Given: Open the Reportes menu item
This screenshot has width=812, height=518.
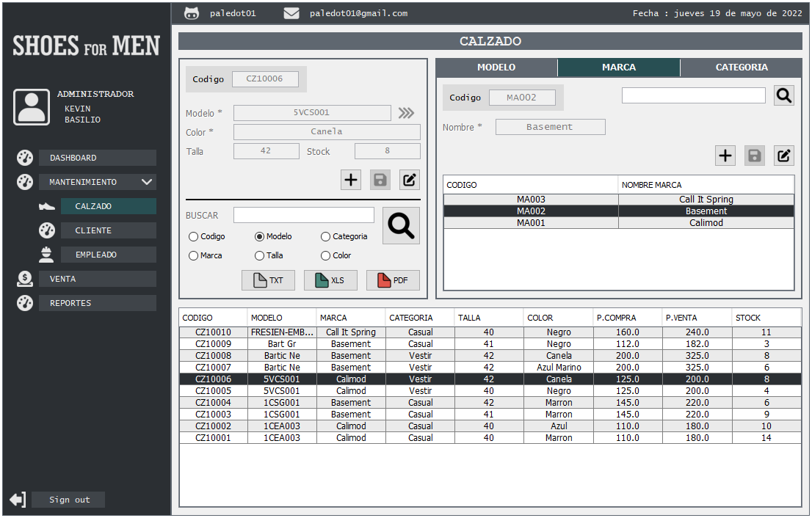Looking at the screenshot, I should click(x=98, y=303).
